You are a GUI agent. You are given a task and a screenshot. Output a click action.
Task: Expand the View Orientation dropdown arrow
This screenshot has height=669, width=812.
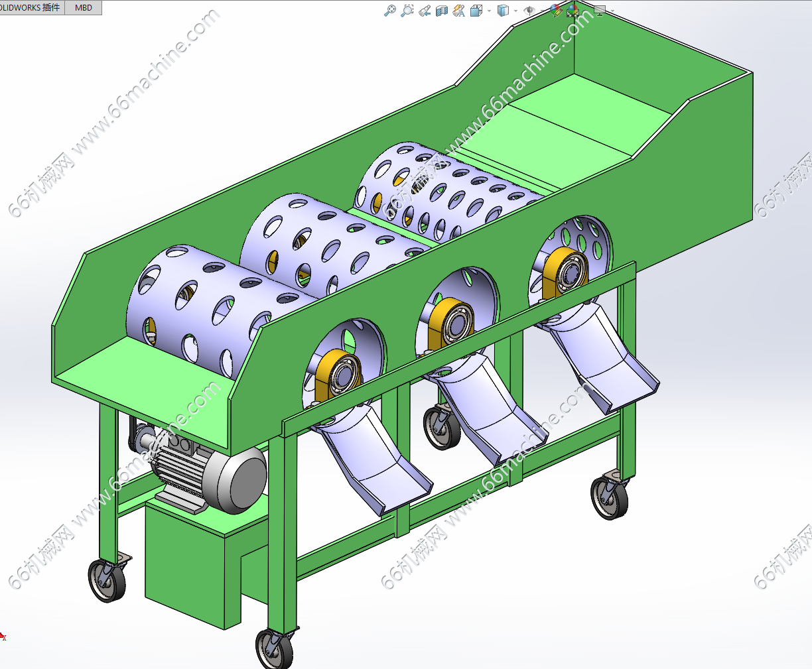[x=490, y=11]
